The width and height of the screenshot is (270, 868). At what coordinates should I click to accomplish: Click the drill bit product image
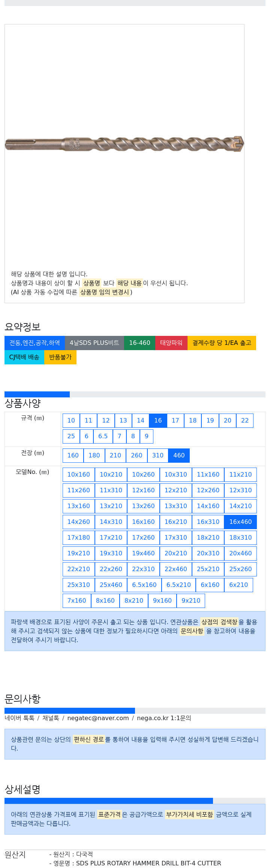click(124, 144)
